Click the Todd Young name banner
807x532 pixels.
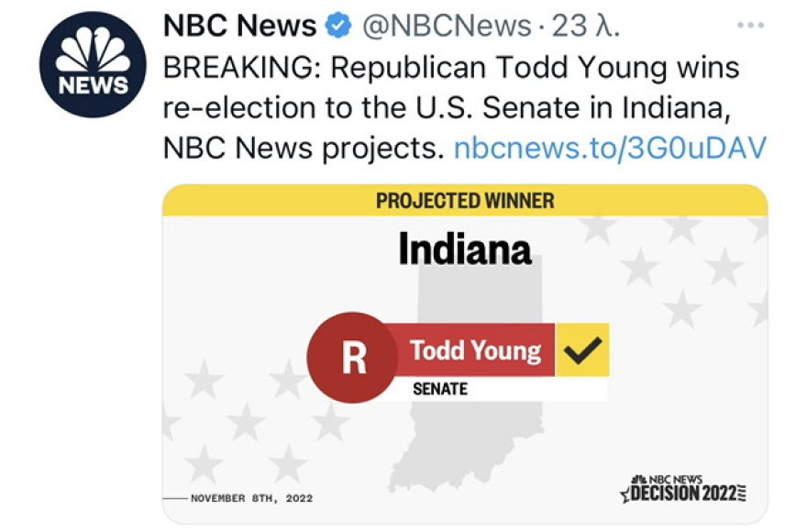click(x=475, y=350)
